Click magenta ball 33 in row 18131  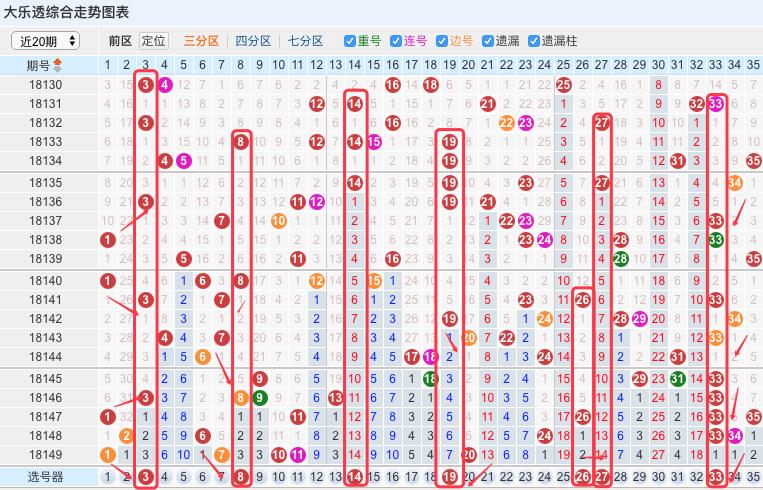pyautogui.click(x=716, y=104)
